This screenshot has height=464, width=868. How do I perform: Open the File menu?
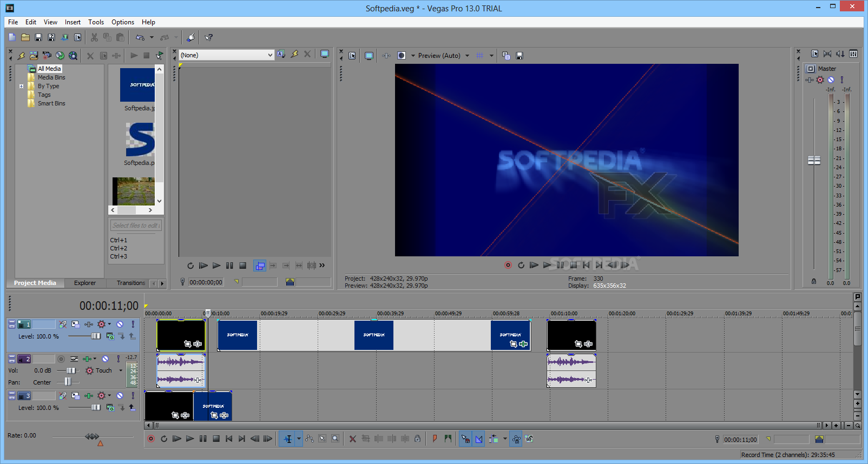pos(13,22)
